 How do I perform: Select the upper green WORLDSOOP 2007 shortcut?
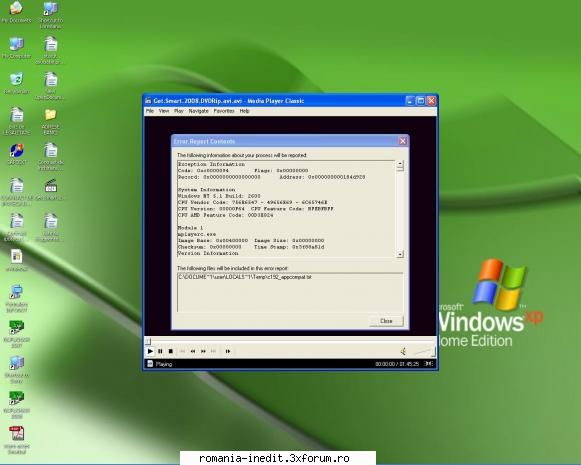coord(16,334)
